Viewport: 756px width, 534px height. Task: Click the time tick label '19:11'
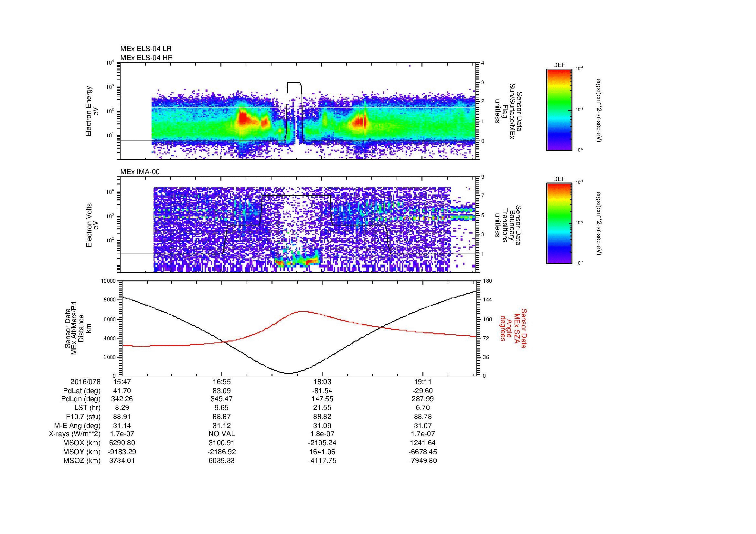422,382
